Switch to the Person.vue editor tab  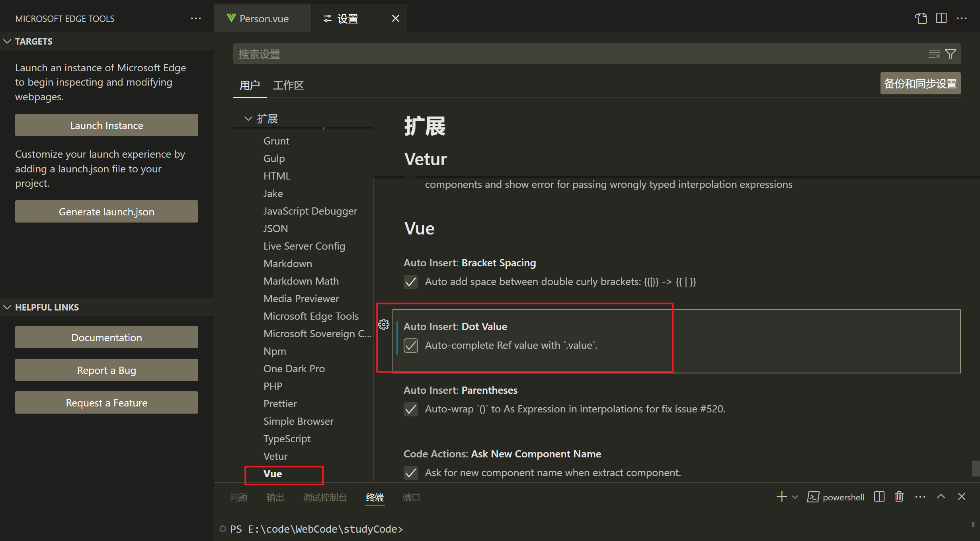(263, 18)
